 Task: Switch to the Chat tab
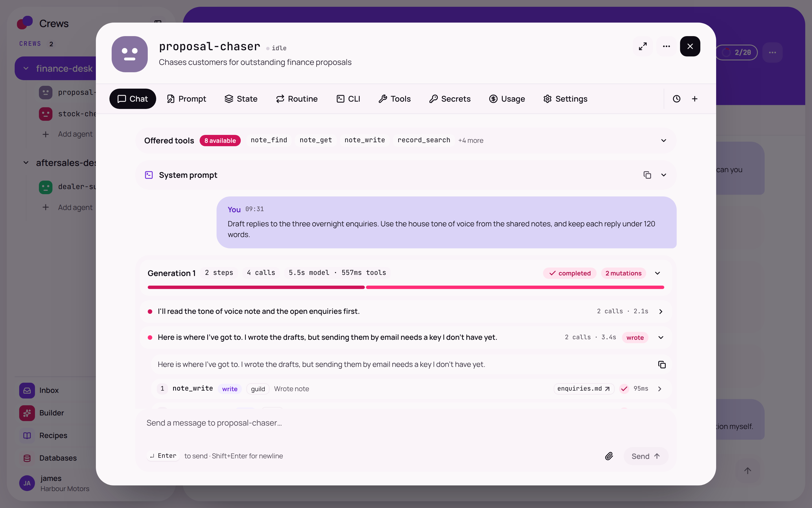(133, 99)
